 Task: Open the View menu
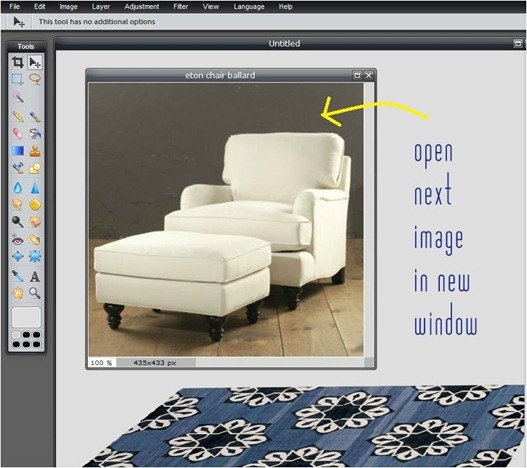tap(211, 6)
